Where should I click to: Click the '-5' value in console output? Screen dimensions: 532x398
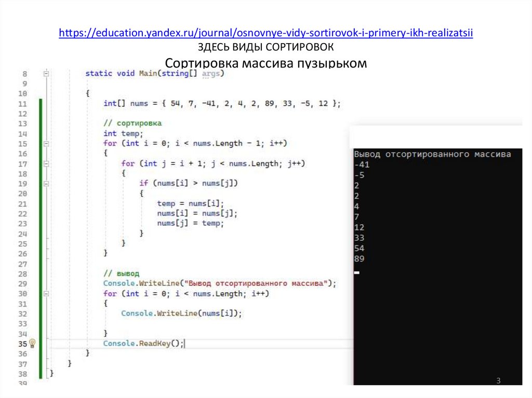click(359, 175)
